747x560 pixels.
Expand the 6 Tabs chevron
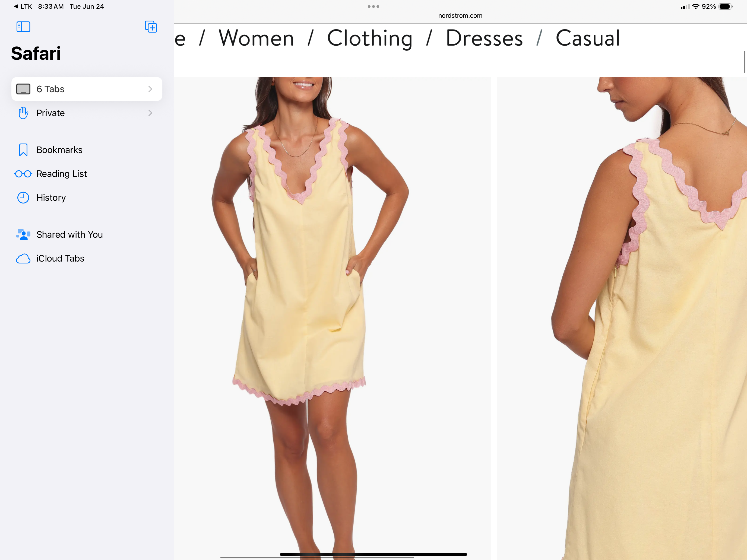click(150, 89)
